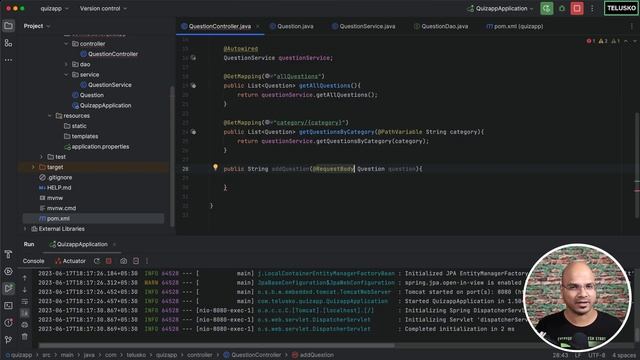Click the Rerun icon in the console toolbar
The height and width of the screenshot is (360, 640).
point(97,261)
